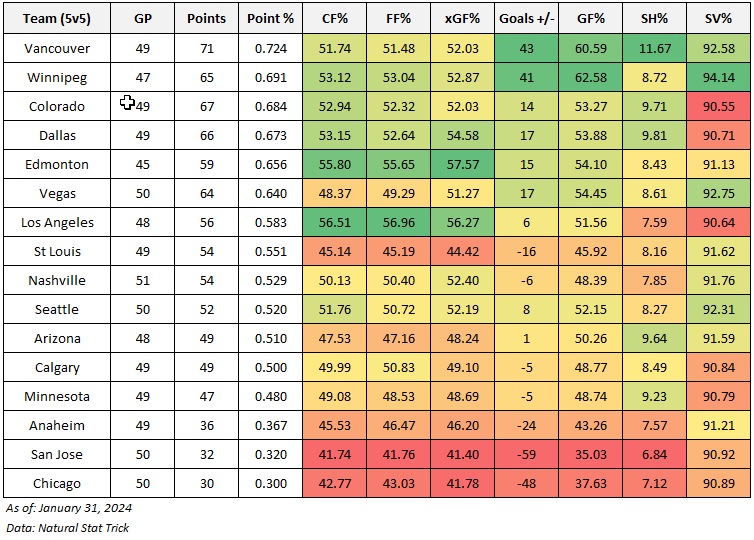Select the San Jose team cell
This screenshot has height=540, width=754.
pos(56,454)
